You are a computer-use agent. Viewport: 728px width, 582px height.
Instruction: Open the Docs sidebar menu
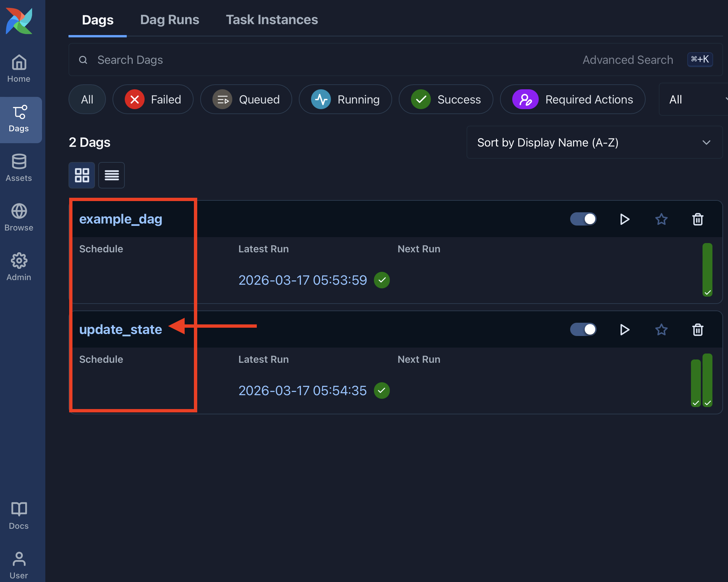pyautogui.click(x=19, y=516)
